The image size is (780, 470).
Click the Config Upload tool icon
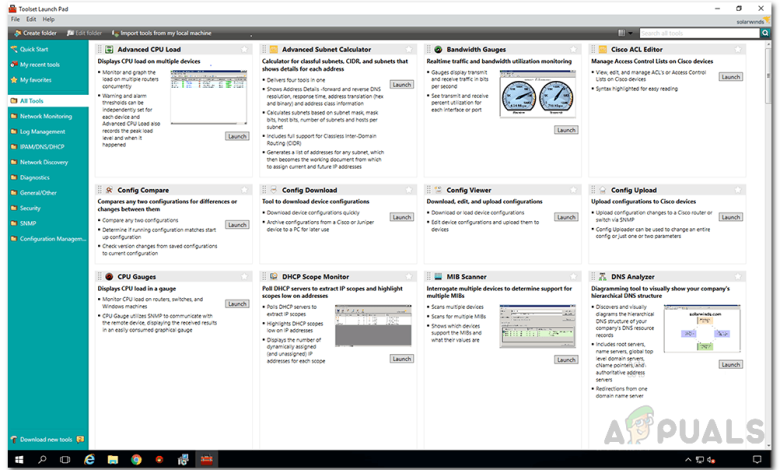tap(603, 190)
